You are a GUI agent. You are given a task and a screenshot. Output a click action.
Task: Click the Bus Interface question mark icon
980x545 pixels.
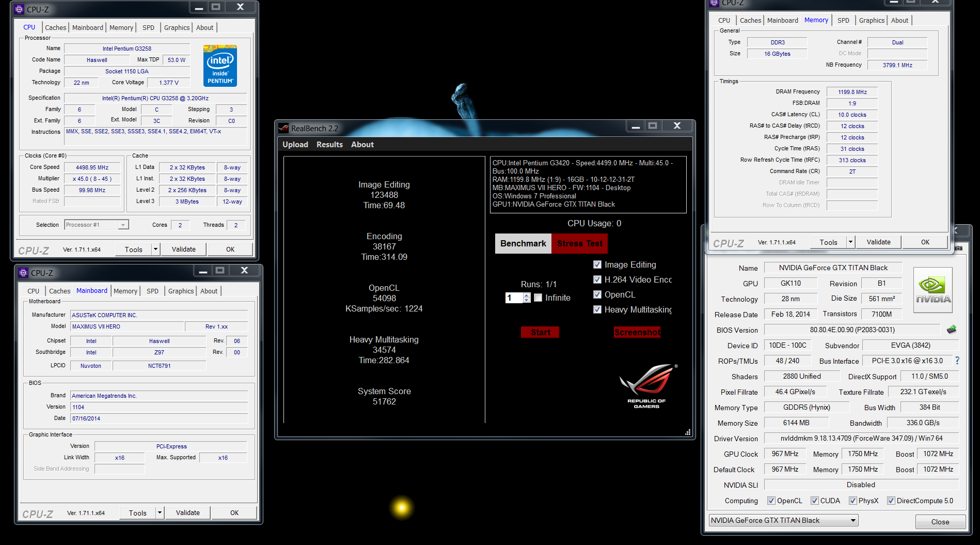coord(957,361)
